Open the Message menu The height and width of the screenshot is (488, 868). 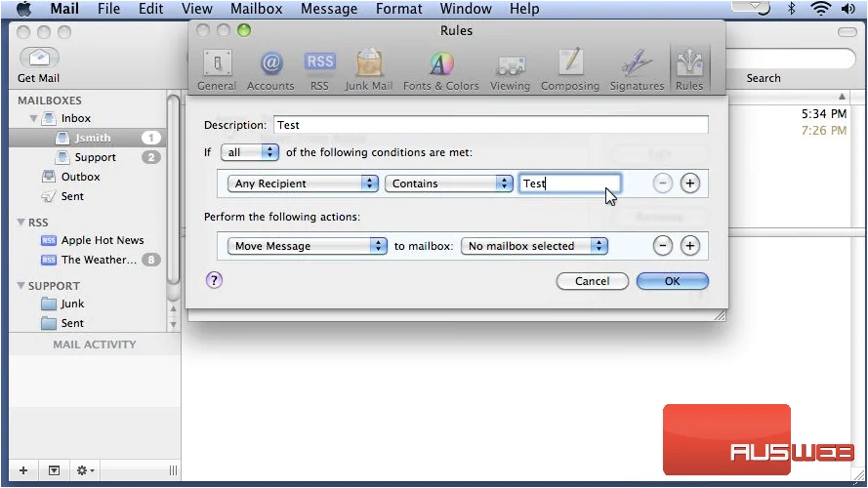[329, 9]
